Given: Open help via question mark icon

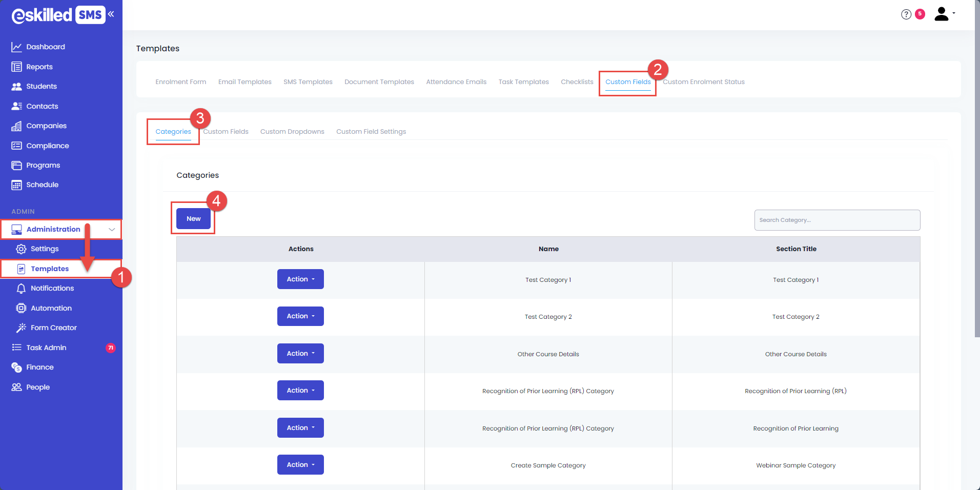Looking at the screenshot, I should point(906,14).
